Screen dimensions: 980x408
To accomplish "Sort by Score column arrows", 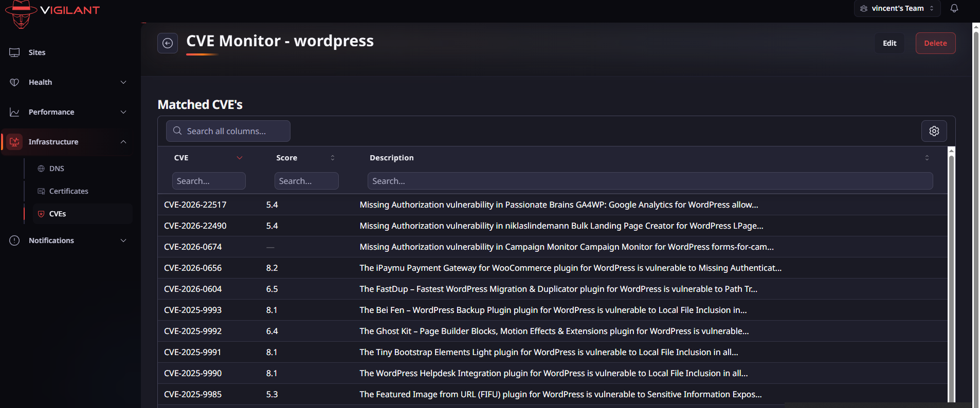I will click(333, 158).
